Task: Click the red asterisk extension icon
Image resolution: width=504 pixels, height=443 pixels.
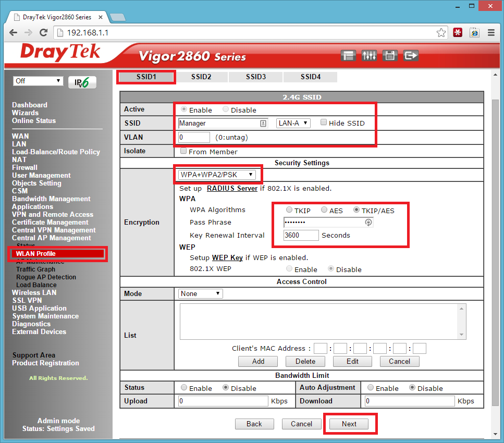Action: tap(458, 32)
